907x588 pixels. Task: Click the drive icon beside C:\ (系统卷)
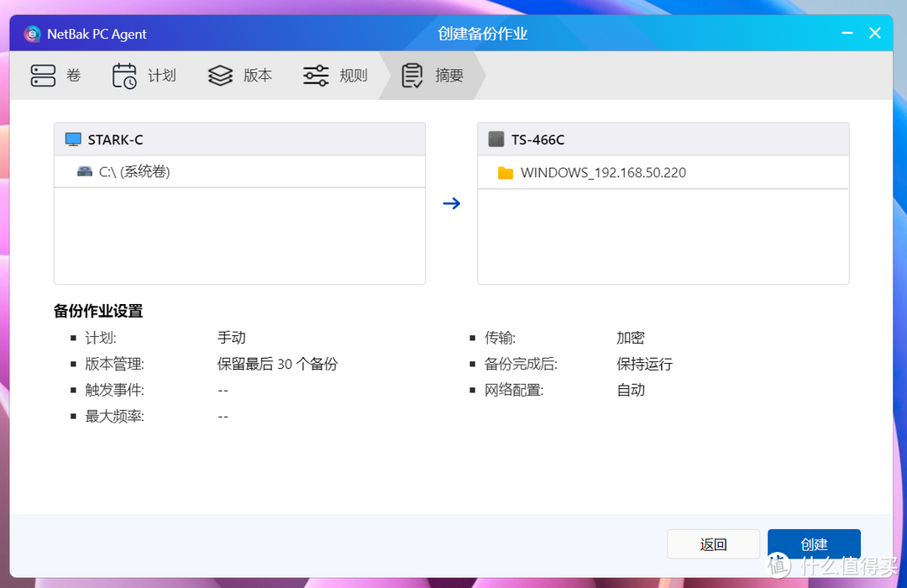[x=84, y=171]
